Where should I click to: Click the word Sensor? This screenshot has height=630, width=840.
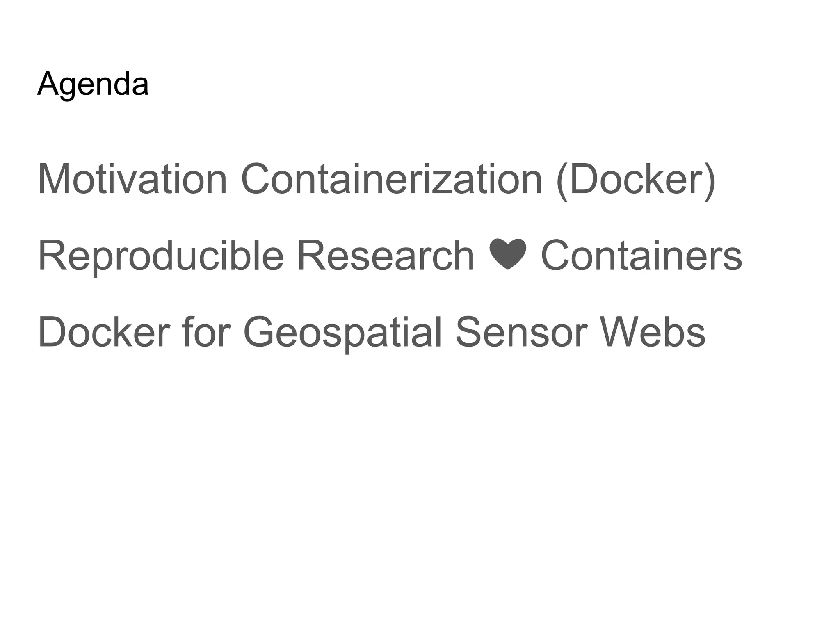click(521, 331)
